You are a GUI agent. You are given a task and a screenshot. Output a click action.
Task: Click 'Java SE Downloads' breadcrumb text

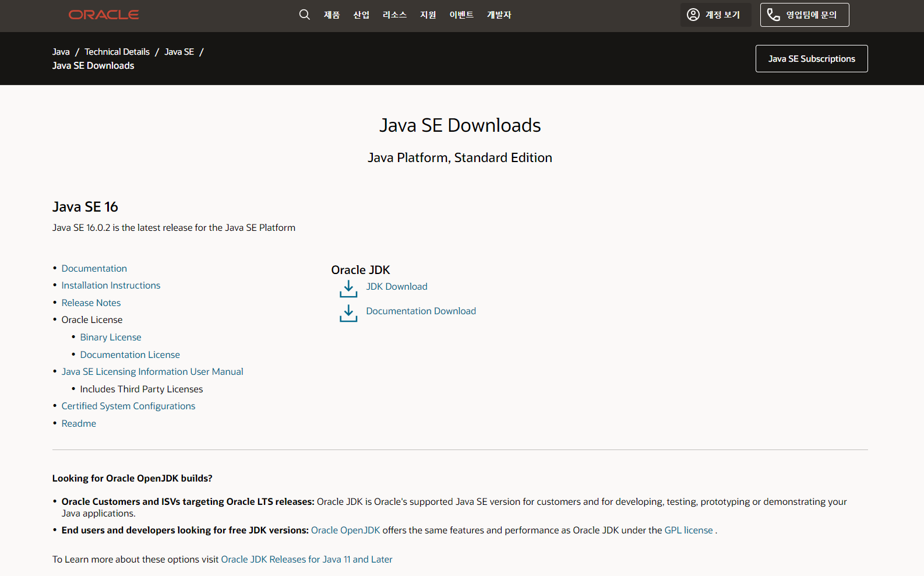(93, 66)
